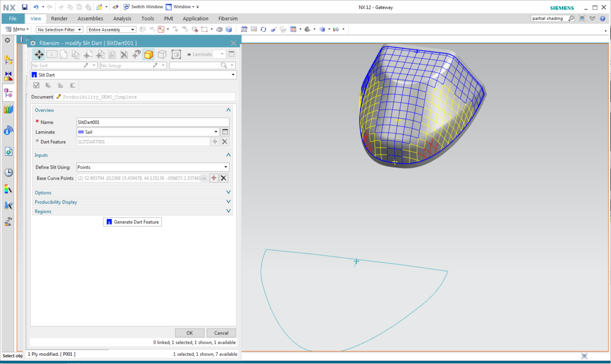This screenshot has width=611, height=364.
Task: Click the help question mark icon
Action: pos(602,18)
